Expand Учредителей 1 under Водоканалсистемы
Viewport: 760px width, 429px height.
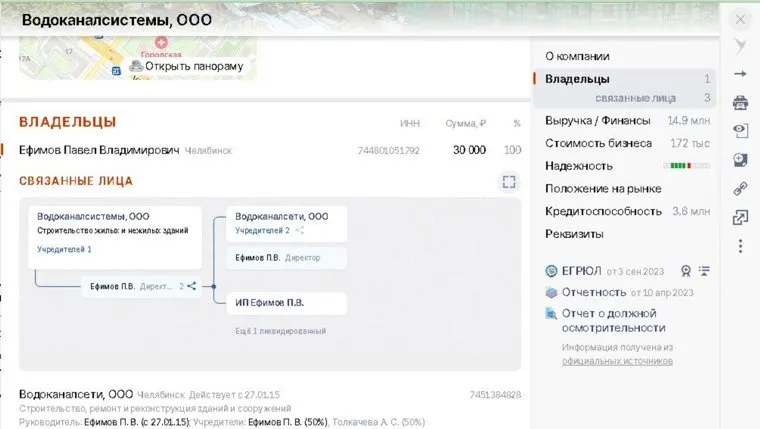(x=64, y=249)
